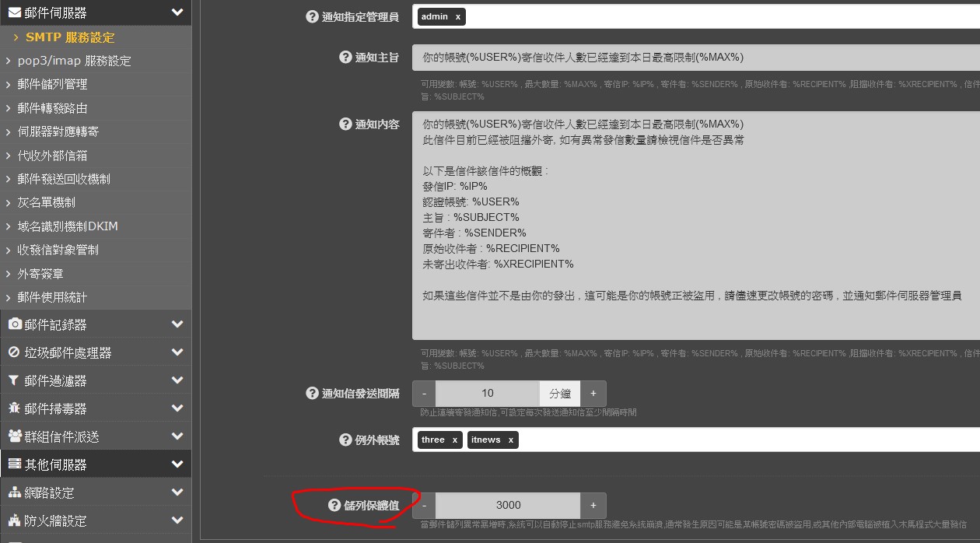Click help icon beside 例外帳號
Viewport: 980px width, 543px height.
click(345, 440)
